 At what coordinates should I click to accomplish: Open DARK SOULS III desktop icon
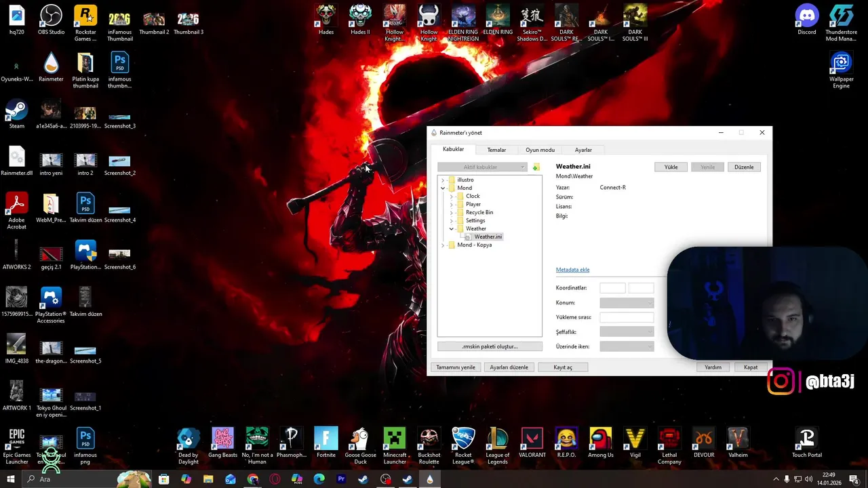635,22
